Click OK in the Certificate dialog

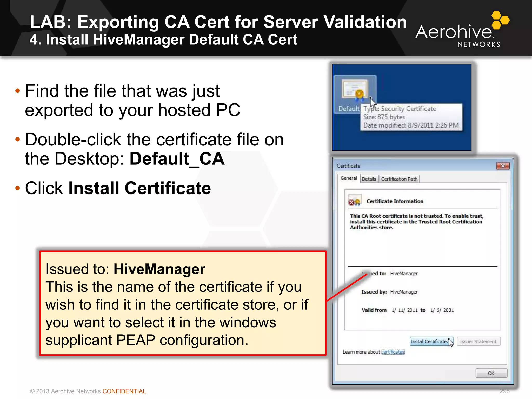point(491,373)
